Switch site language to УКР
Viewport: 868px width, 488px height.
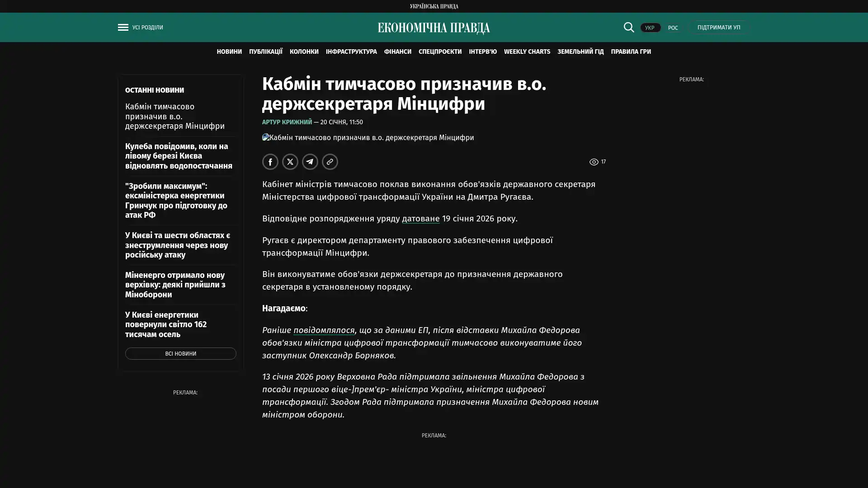coord(650,28)
